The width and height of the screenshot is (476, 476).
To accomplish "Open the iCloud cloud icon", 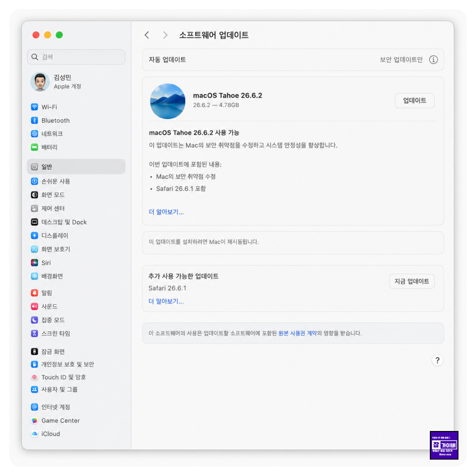I will point(34,434).
